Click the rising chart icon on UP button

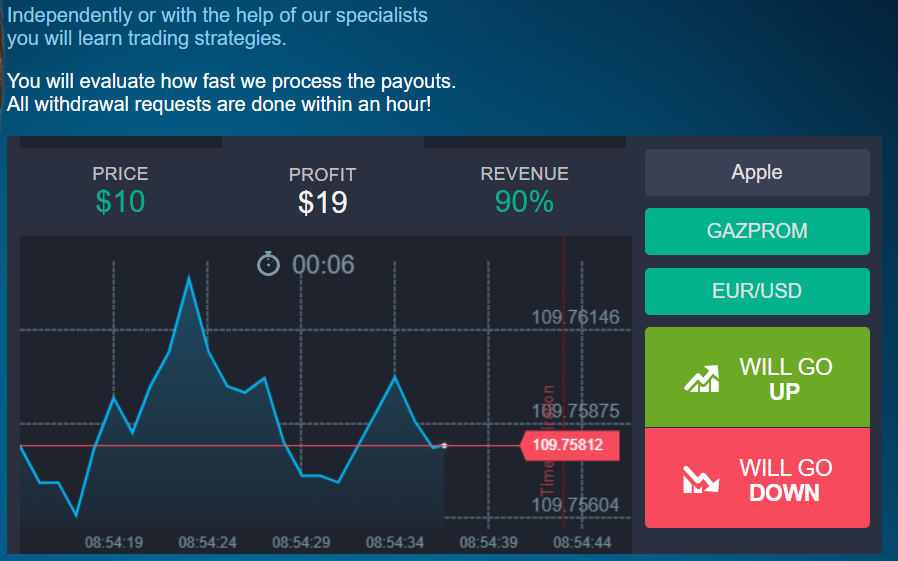pos(702,378)
